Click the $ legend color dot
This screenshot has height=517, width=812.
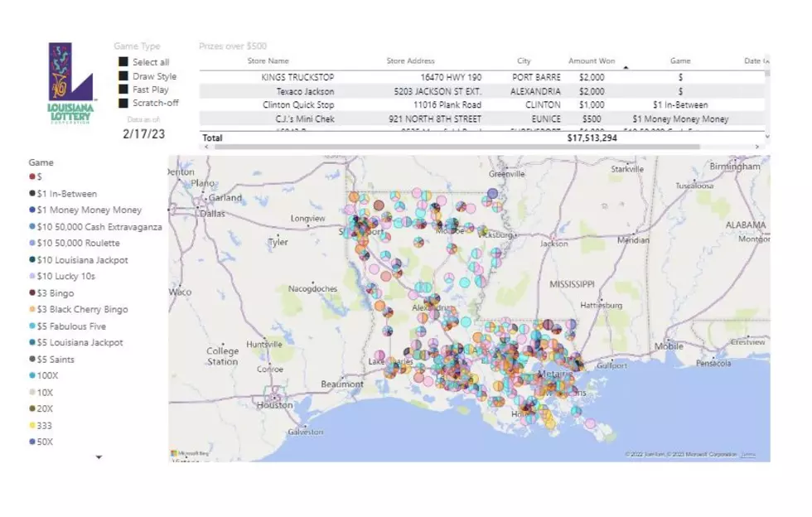[x=32, y=176]
